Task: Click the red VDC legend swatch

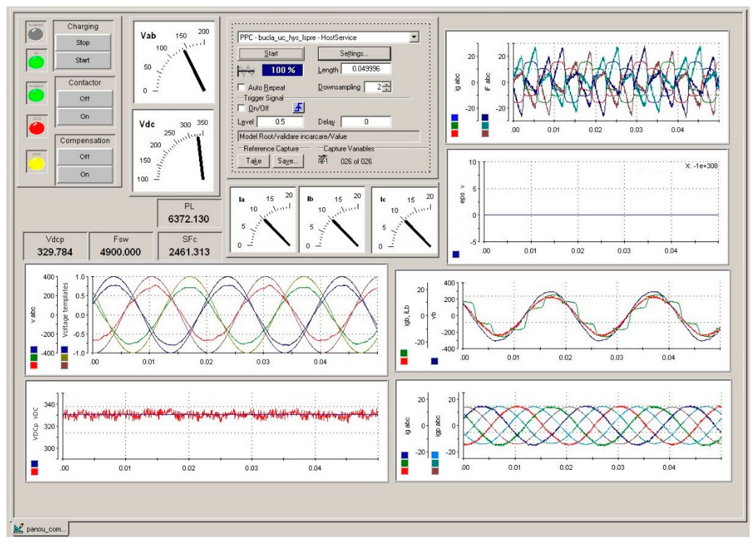Action: 34,472
